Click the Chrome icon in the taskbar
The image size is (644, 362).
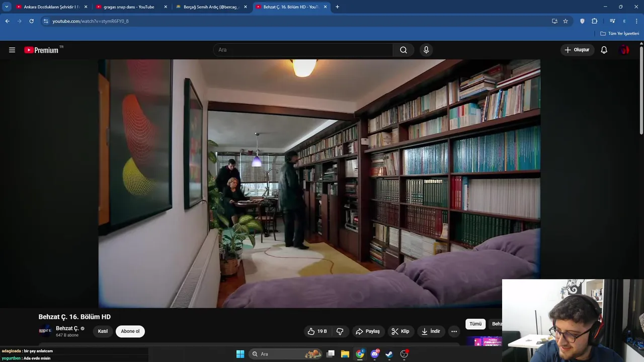point(360,354)
